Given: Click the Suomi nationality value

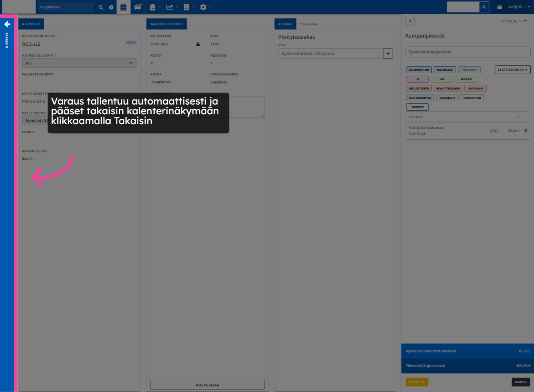Looking at the screenshot, I should point(27,159).
